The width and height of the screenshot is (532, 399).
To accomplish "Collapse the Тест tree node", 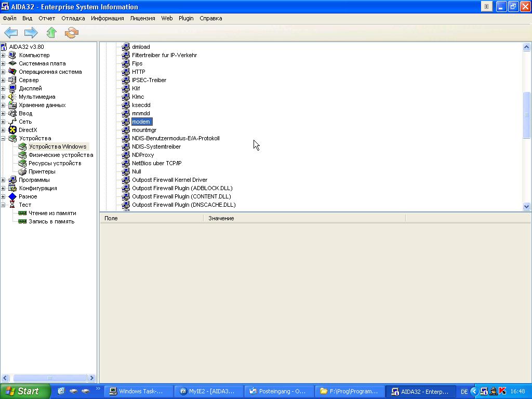I will (x=3, y=205).
